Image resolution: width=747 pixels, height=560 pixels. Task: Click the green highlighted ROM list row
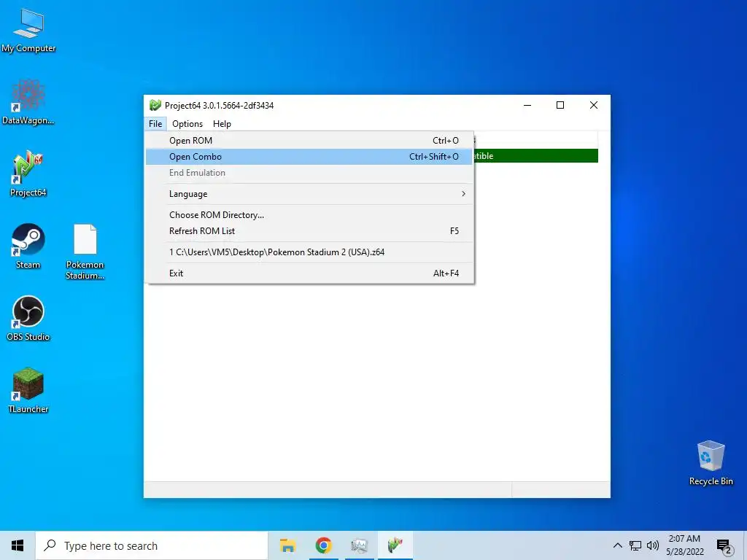pyautogui.click(x=535, y=156)
